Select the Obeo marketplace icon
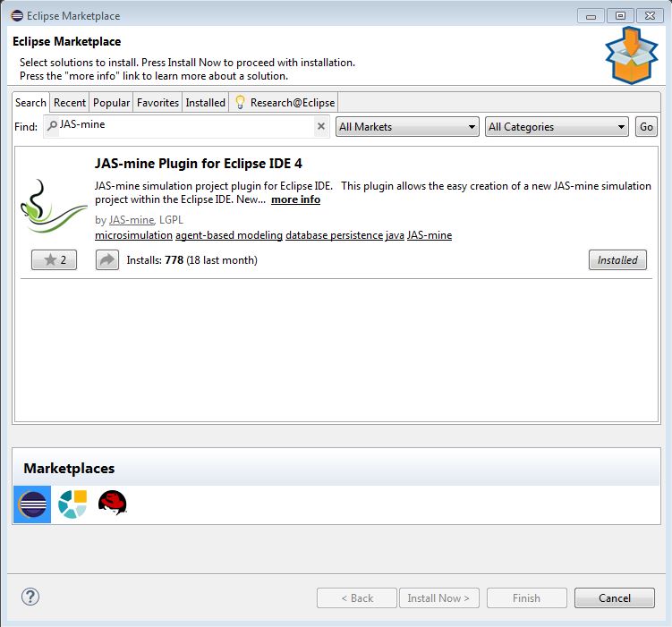Viewport: 672px width, 627px height. point(72,505)
